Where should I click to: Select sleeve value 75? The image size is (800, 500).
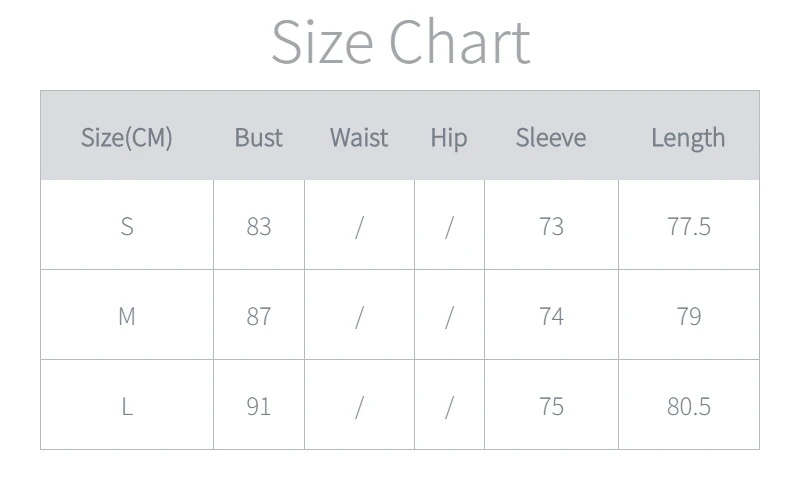pyautogui.click(x=551, y=406)
